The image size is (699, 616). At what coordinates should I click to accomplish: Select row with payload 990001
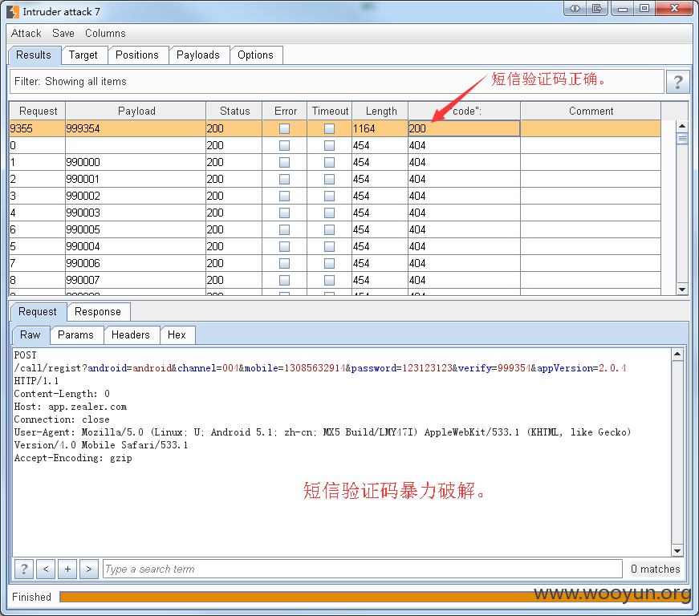335,179
